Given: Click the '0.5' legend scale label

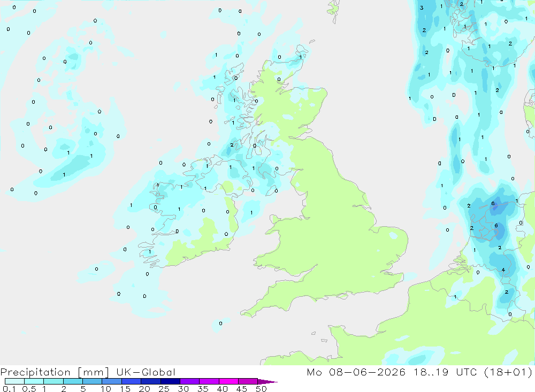Looking at the screenshot, I should pyautogui.click(x=29, y=389).
